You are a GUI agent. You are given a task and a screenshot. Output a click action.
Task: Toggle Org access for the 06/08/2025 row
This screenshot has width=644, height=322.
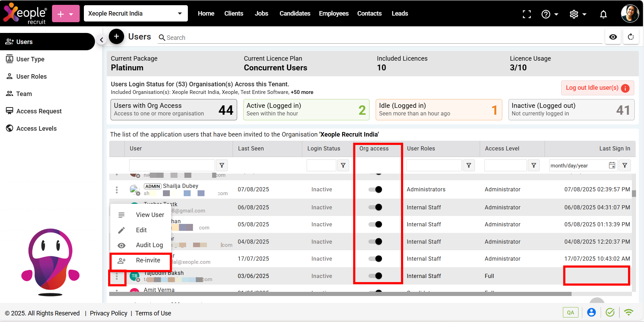pyautogui.click(x=375, y=207)
